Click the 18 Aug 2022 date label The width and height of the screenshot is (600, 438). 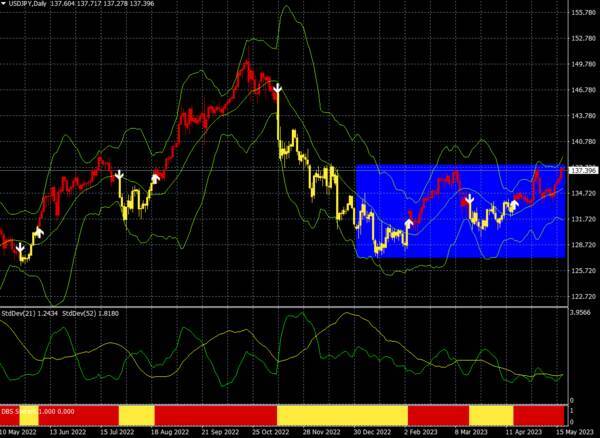(x=168, y=432)
